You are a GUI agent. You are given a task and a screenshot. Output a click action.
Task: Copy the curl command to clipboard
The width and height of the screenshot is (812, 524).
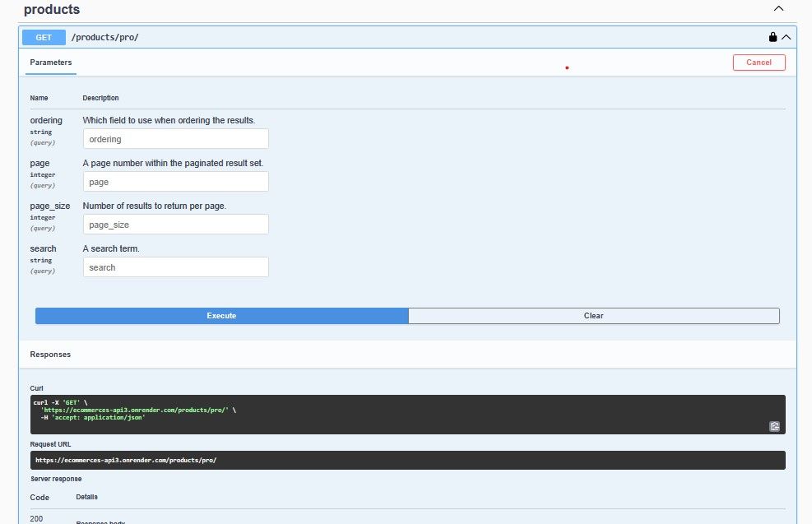tap(774, 426)
